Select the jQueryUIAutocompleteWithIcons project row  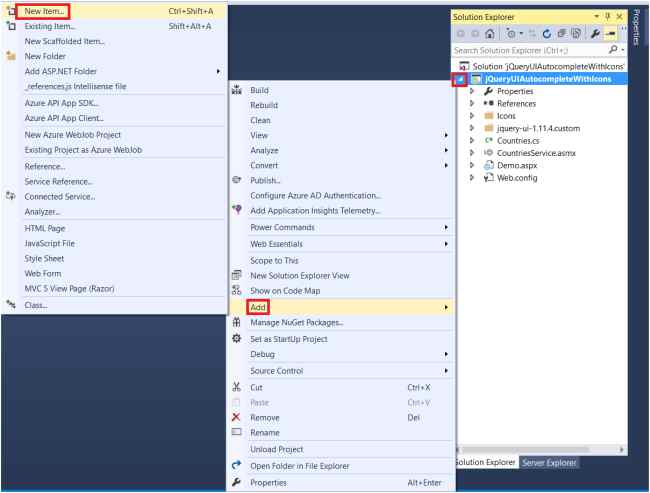(541, 79)
